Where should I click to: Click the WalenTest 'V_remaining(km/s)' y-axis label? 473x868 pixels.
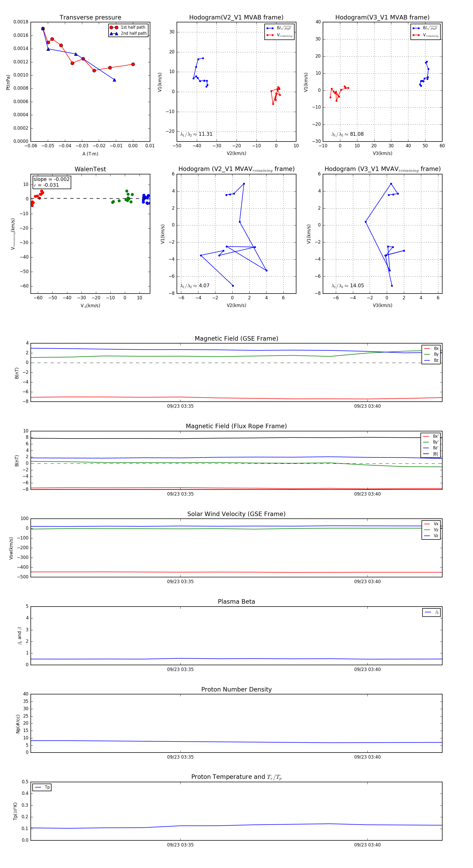click(13, 234)
